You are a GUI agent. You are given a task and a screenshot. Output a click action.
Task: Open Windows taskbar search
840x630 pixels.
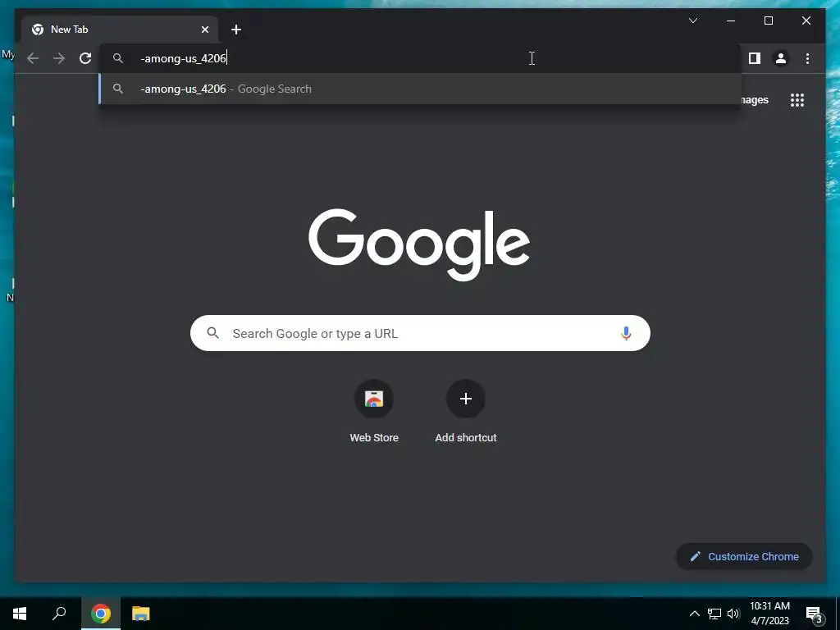pyautogui.click(x=59, y=614)
